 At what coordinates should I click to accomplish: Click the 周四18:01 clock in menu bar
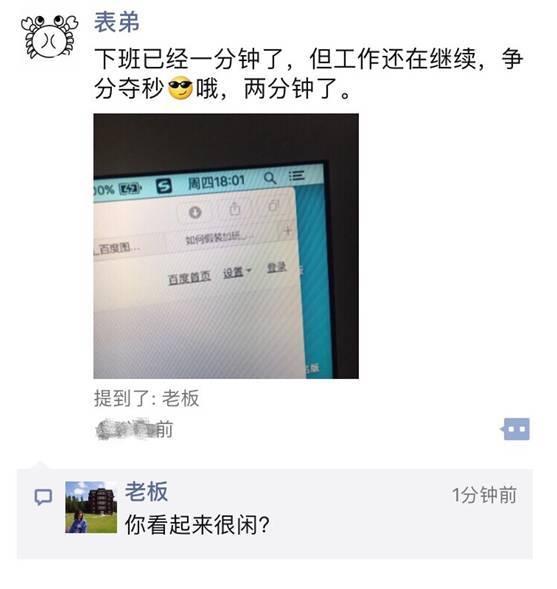click(216, 182)
